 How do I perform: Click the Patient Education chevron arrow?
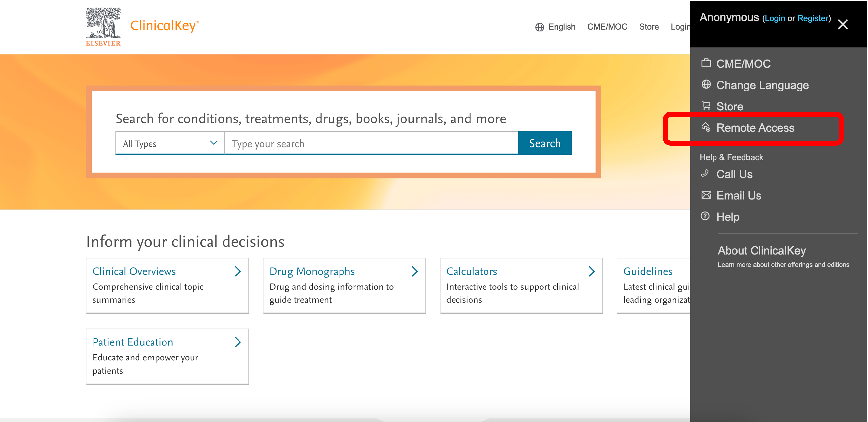click(238, 342)
